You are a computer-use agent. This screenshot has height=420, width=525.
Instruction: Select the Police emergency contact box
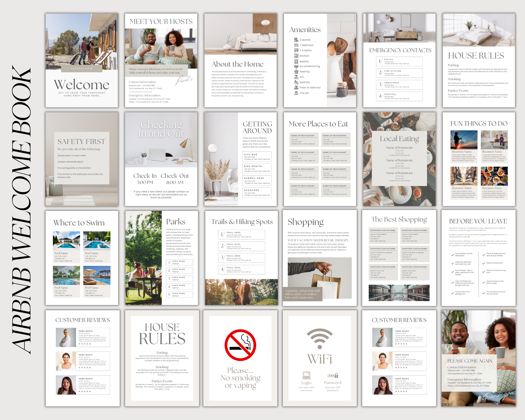point(399,61)
